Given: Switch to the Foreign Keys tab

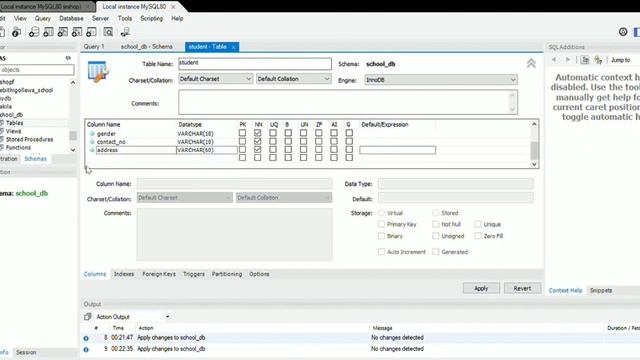Looking at the screenshot, I should click(x=159, y=274).
